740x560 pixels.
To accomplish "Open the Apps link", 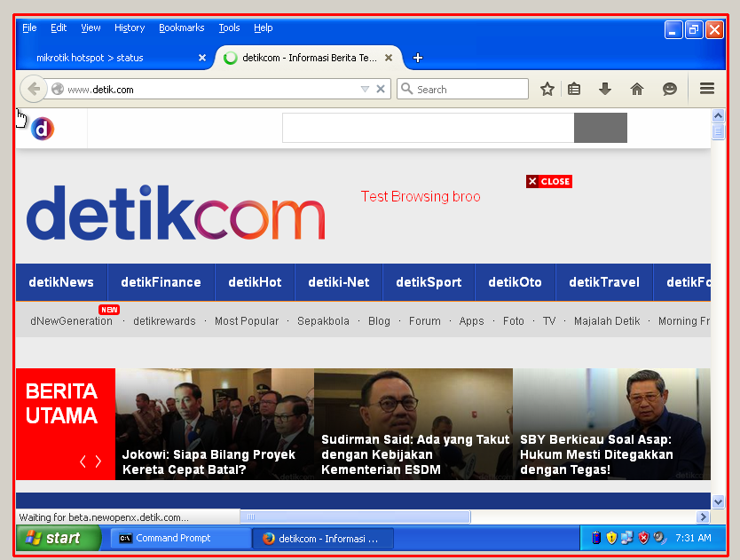I will click(x=471, y=321).
